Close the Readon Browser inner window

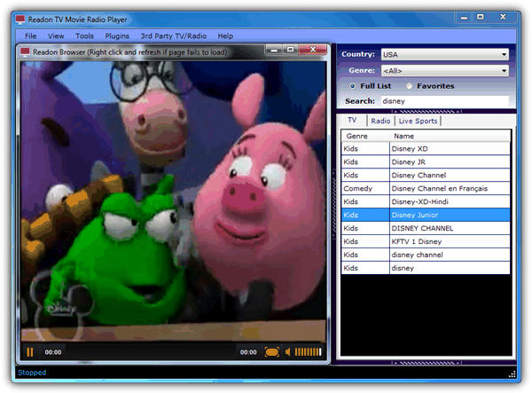(x=313, y=50)
